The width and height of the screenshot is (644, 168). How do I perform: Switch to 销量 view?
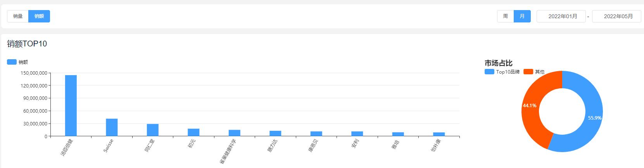(18, 16)
